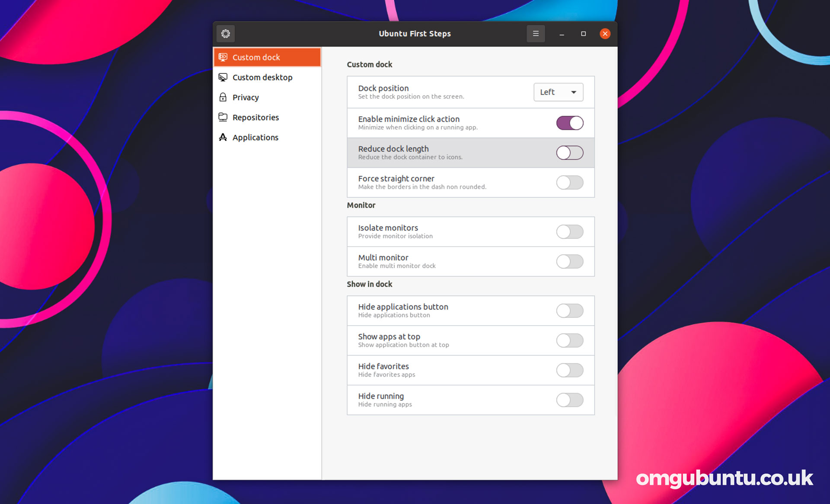The image size is (830, 504).
Task: Click the Force straight corner label
Action: [x=396, y=178]
